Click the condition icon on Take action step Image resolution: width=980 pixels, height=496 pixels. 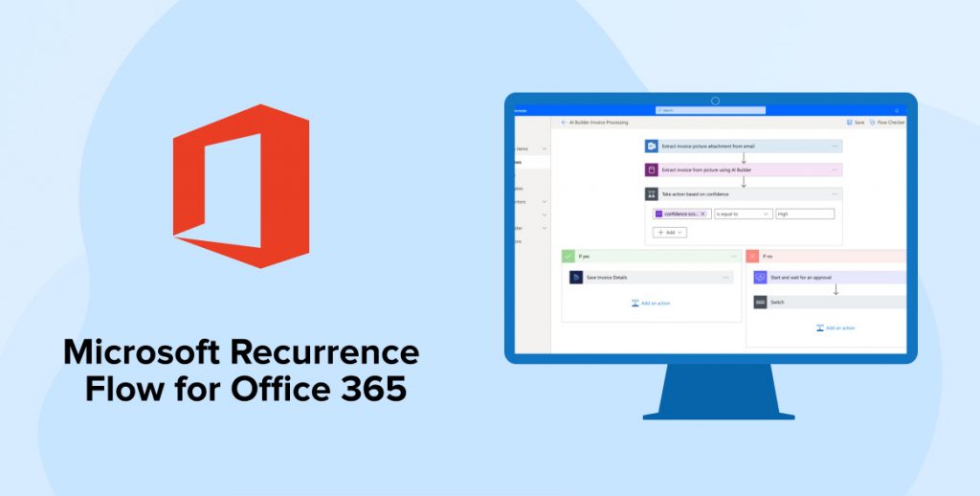coord(651,193)
